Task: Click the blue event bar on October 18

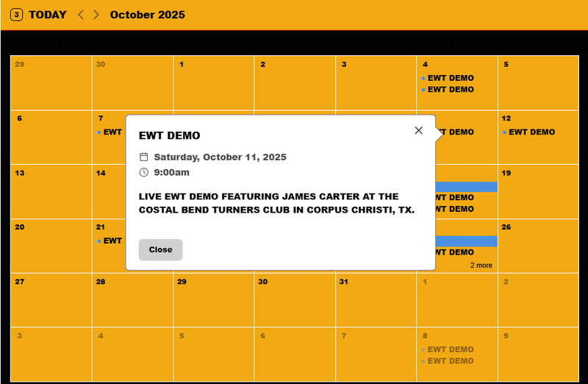Action: pyautogui.click(x=466, y=187)
